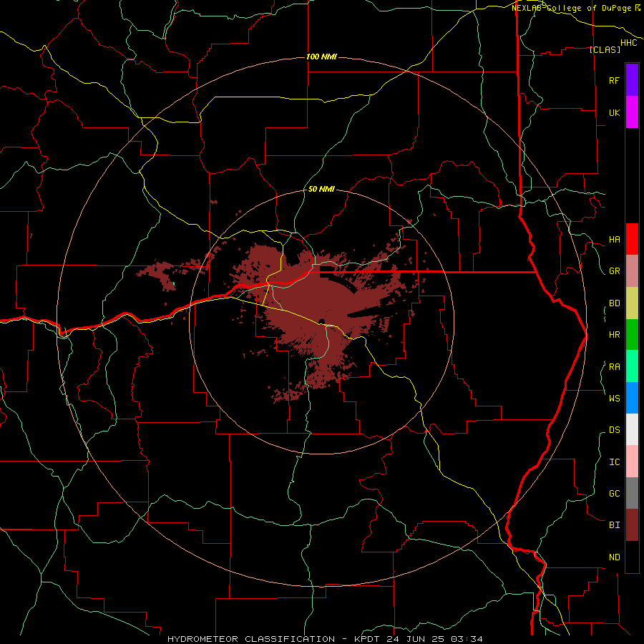
Task: Click the GC legend label
Action: [x=614, y=494]
